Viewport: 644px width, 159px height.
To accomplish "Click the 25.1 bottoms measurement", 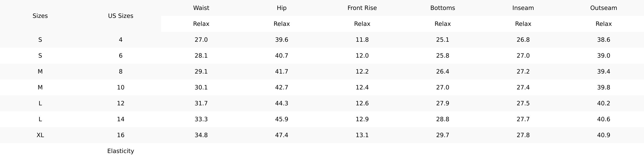I will 442,40.
